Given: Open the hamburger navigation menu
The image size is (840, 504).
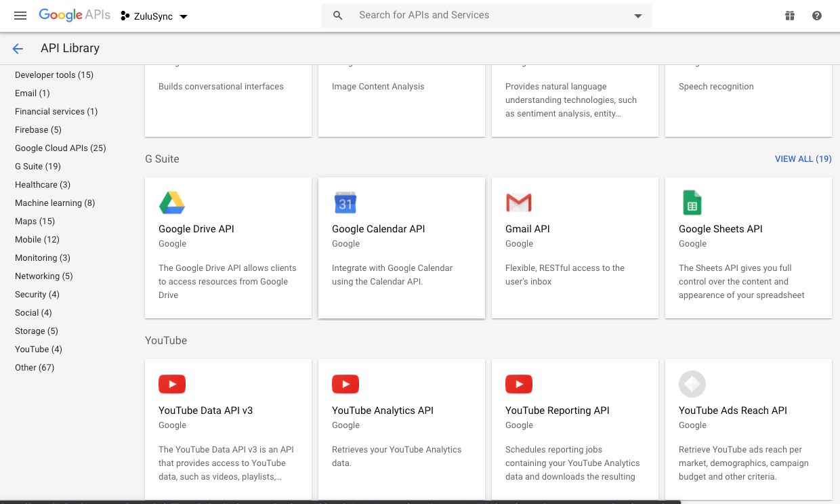Looking at the screenshot, I should click(x=20, y=16).
